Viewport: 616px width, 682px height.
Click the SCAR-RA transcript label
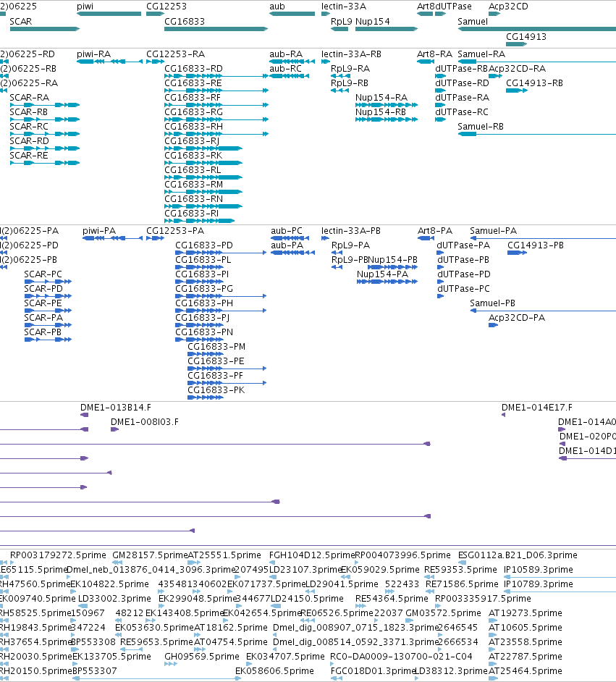(x=29, y=98)
